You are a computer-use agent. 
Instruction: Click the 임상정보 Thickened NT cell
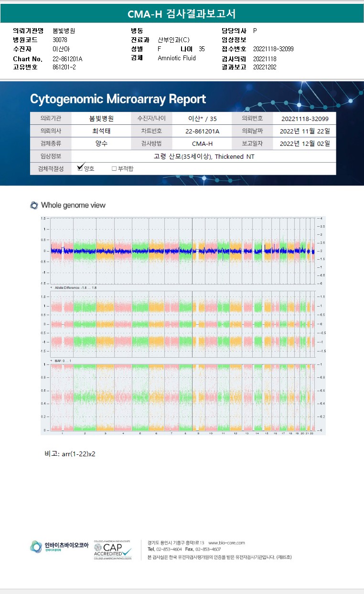pyautogui.click(x=203, y=156)
